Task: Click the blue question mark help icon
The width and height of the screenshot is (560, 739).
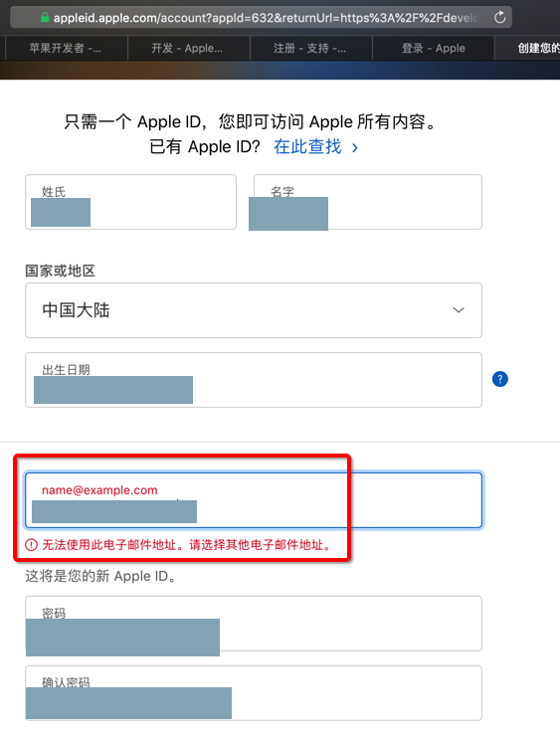Action: [x=500, y=379]
